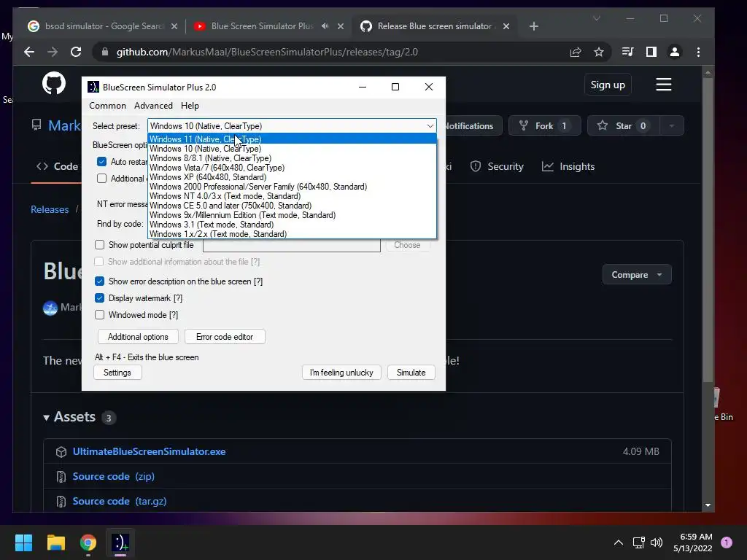Collapse the Assets section triangle
Image resolution: width=747 pixels, height=560 pixels.
(x=46, y=418)
